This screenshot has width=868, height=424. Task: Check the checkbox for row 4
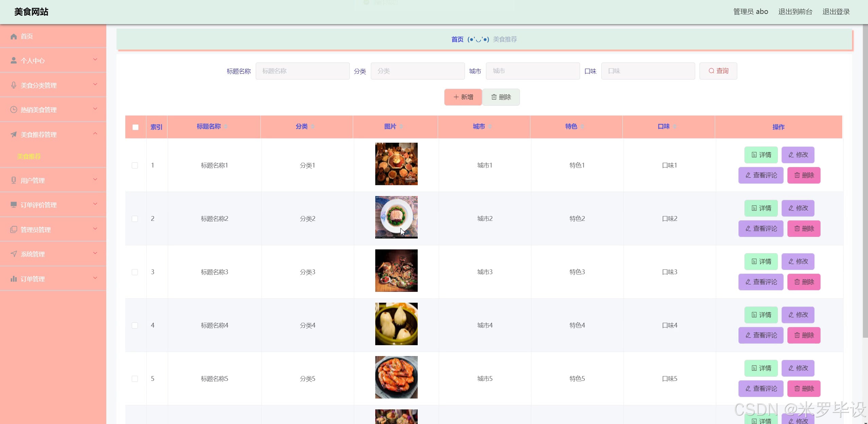tap(135, 325)
